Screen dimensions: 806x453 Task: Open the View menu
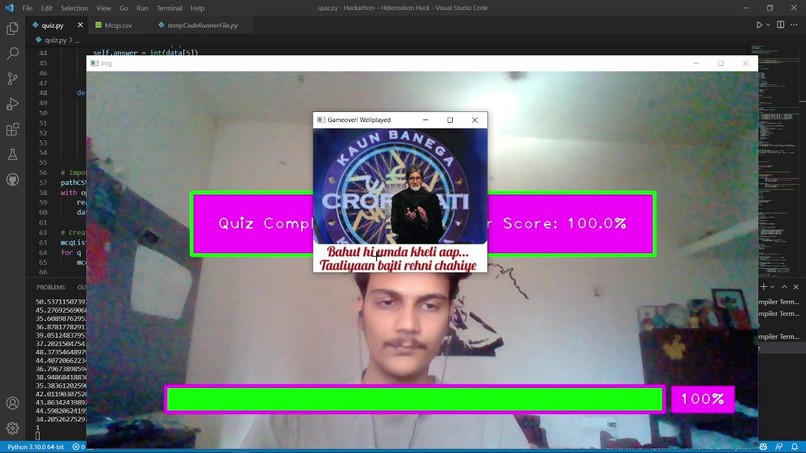103,8
